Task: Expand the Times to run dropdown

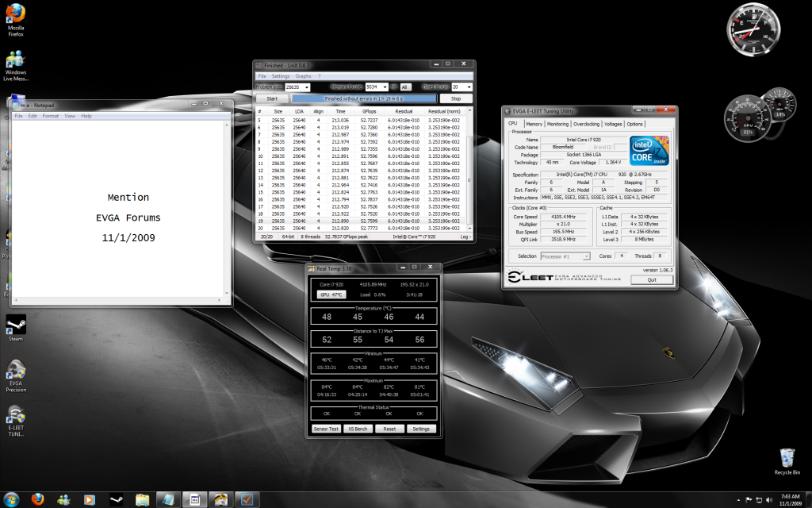Action: (469, 87)
